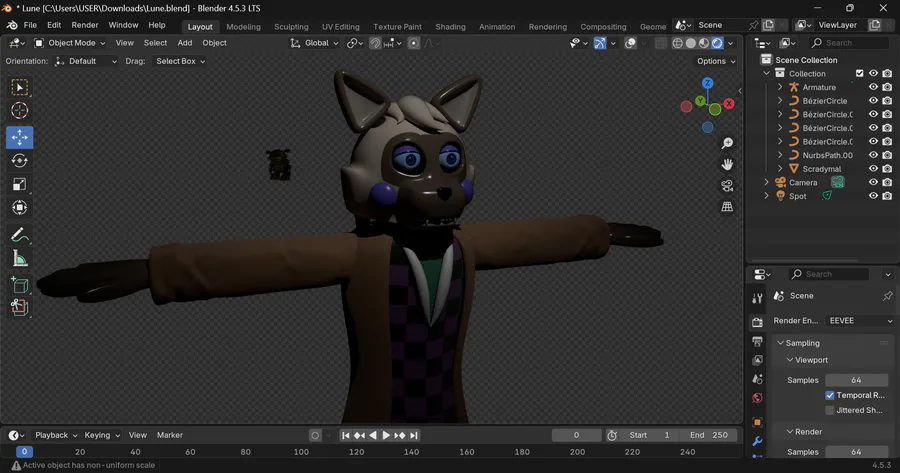Click the End frame 250 field

pos(708,435)
